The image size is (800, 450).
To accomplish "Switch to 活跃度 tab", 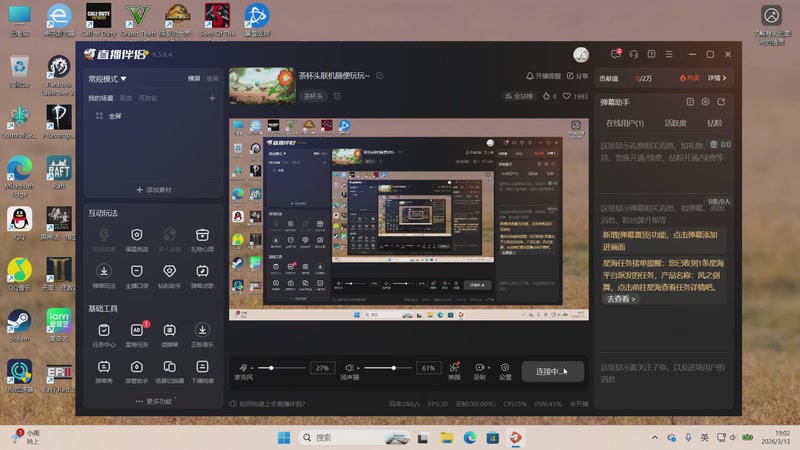I will pyautogui.click(x=675, y=123).
